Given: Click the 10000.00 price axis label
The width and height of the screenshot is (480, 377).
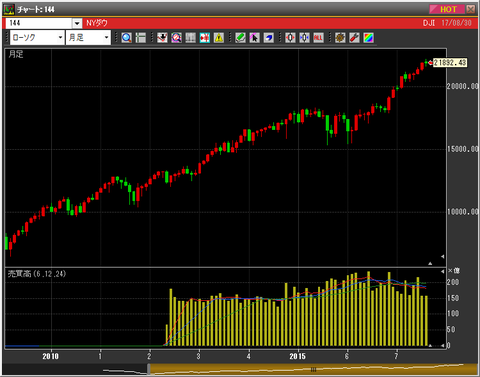Looking at the screenshot, I should pos(463,212).
